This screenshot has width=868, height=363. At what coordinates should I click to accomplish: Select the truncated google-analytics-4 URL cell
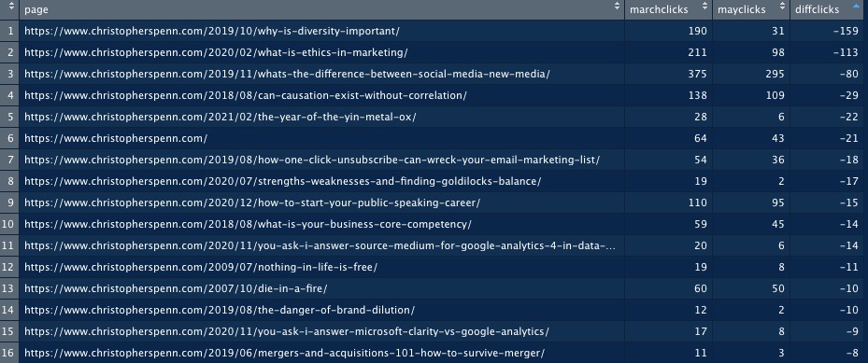coord(322,245)
